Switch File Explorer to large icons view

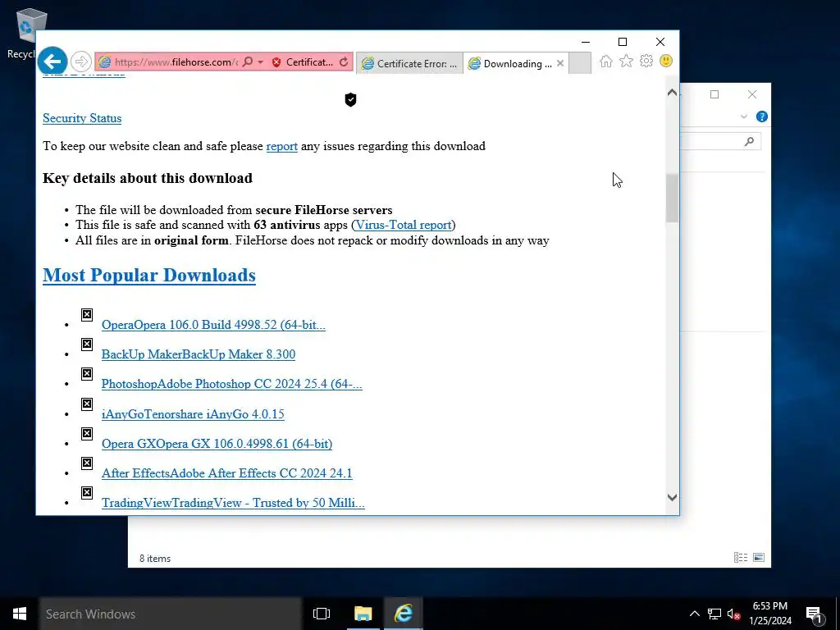click(x=759, y=558)
